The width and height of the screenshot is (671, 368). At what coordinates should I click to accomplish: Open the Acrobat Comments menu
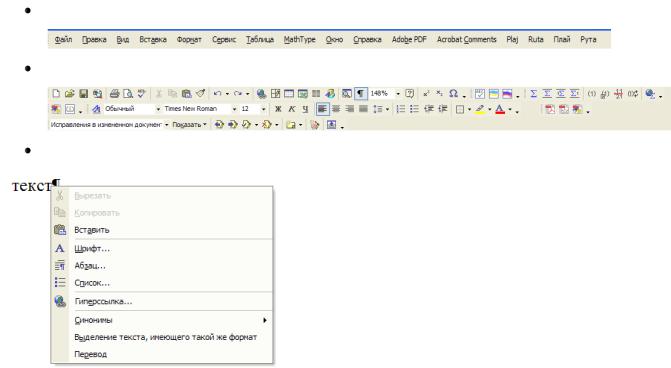(x=466, y=39)
